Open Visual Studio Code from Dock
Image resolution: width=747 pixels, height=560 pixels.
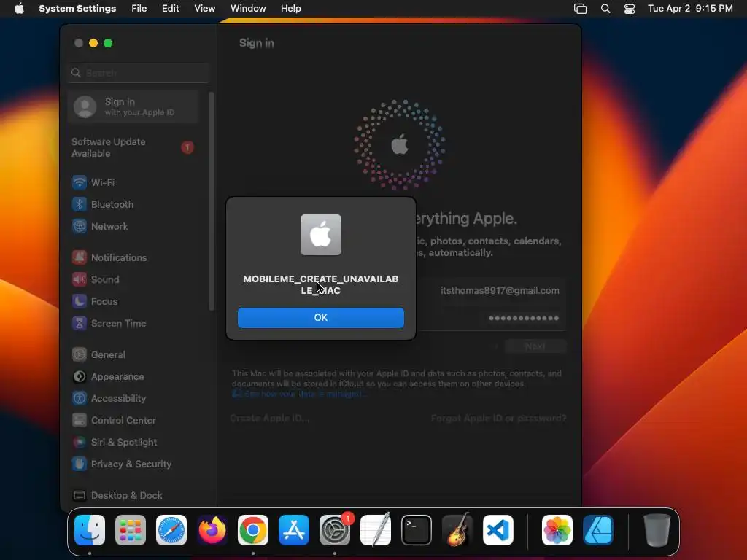(498, 530)
